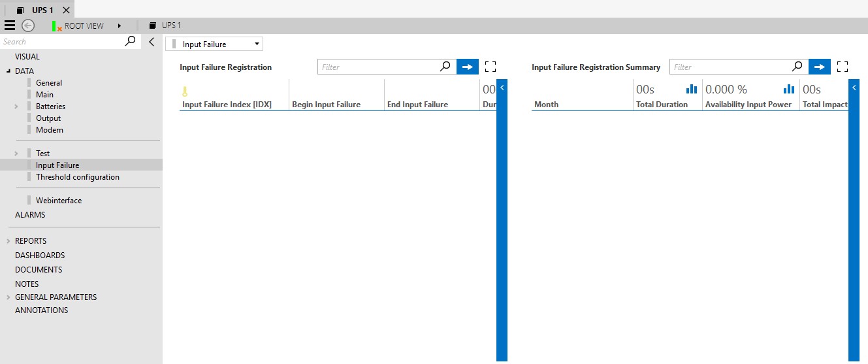Maximize the Input Failure Registration Summary table

[843, 67]
